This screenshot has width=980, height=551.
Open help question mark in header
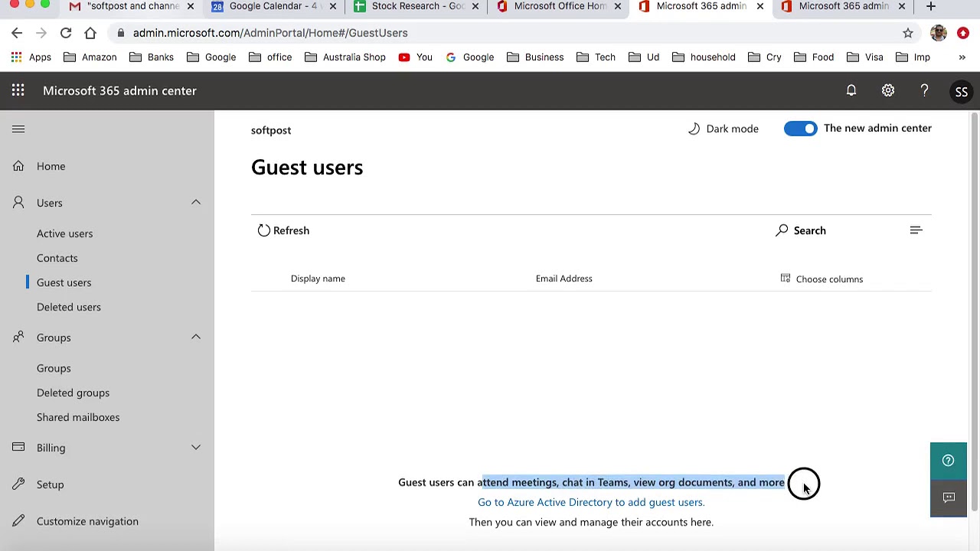[925, 90]
